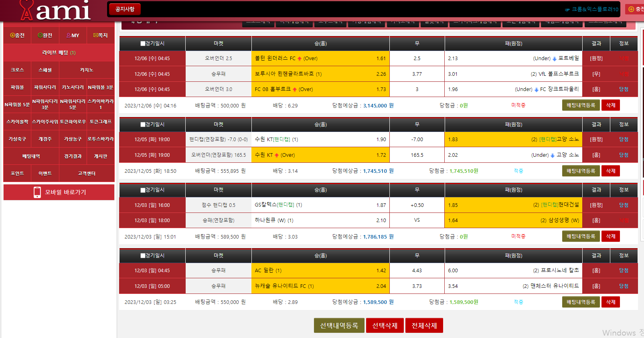Check the 경기일시 checkbox for the 589,500 원 bet

[143, 190]
